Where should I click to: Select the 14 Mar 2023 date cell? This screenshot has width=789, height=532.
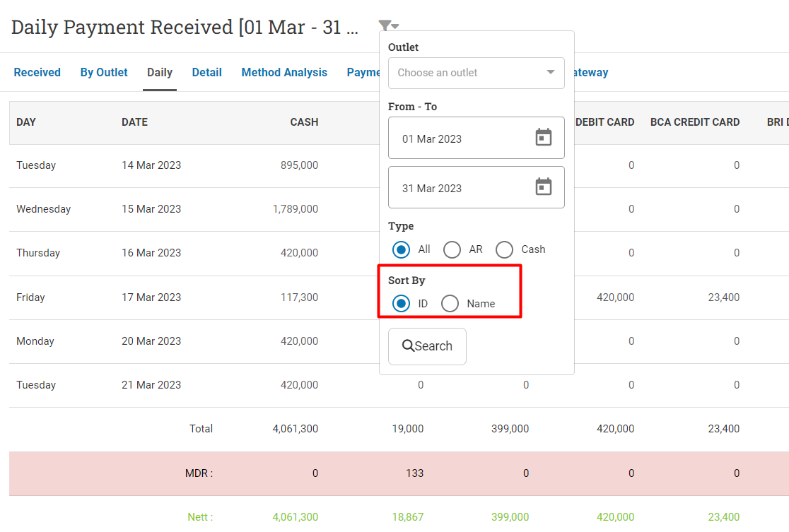coord(151,165)
